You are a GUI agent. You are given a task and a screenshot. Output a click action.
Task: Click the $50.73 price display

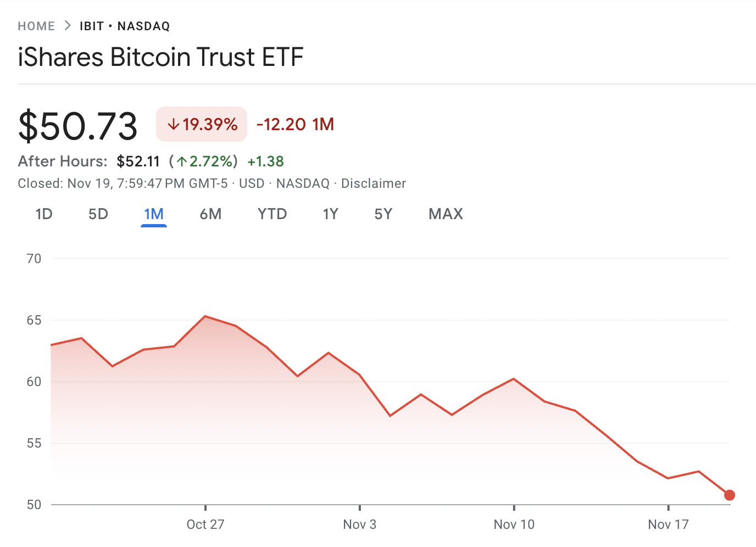coord(78,125)
